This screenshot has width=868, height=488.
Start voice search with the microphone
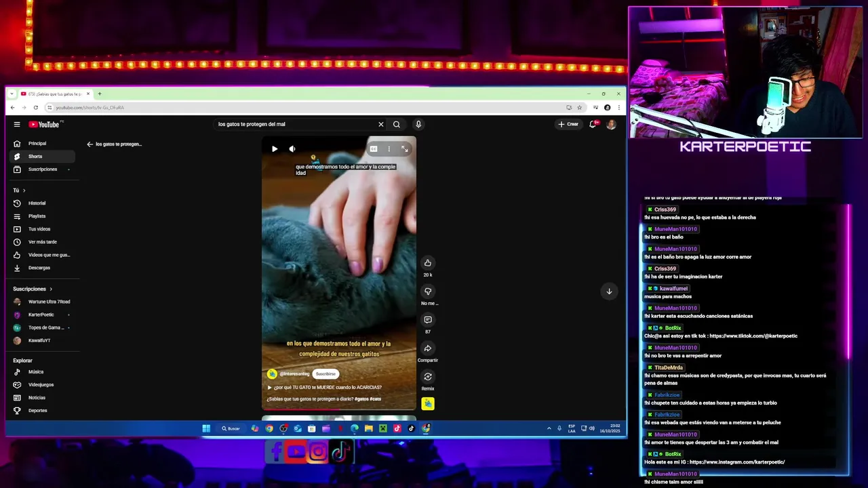coord(418,124)
